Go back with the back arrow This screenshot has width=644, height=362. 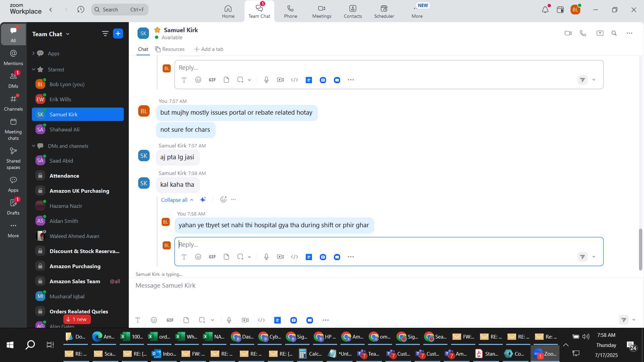coord(51,10)
